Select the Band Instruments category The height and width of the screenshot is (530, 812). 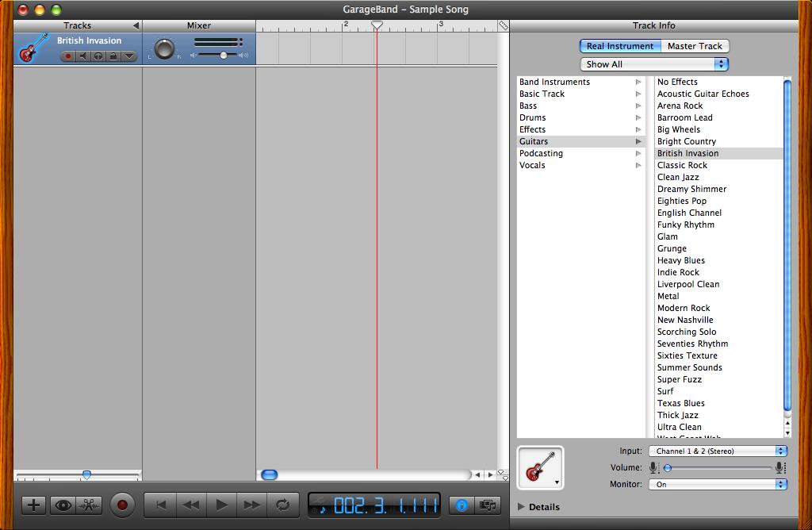point(580,82)
